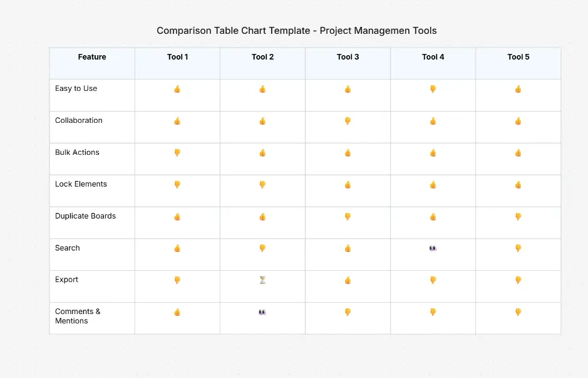Click thumbs-up icon for Tool 3 Export

pos(348,280)
